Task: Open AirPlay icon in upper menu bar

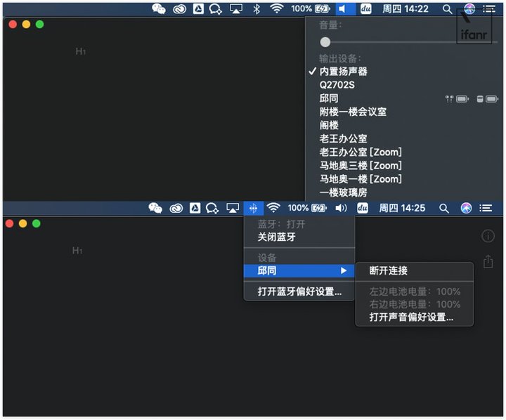Action: (x=236, y=9)
